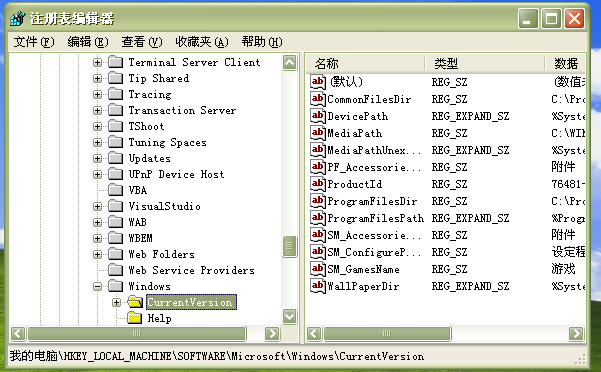Expand the Web Folders key
The width and height of the screenshot is (601, 372).
[x=97, y=254]
